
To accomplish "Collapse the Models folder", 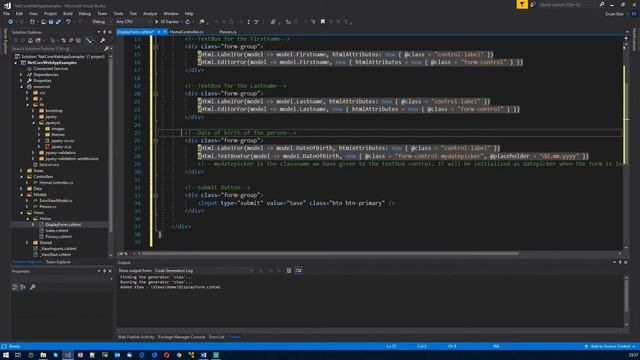I will (x=22, y=195).
